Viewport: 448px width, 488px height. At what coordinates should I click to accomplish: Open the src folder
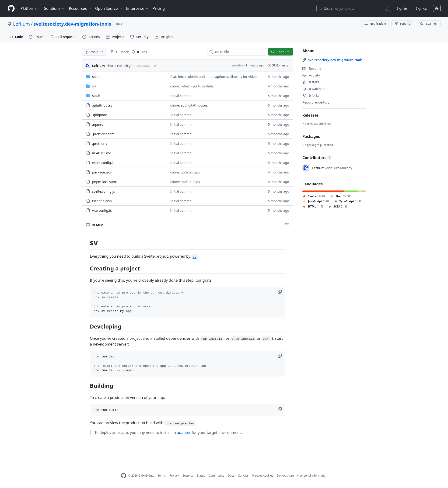point(94,86)
